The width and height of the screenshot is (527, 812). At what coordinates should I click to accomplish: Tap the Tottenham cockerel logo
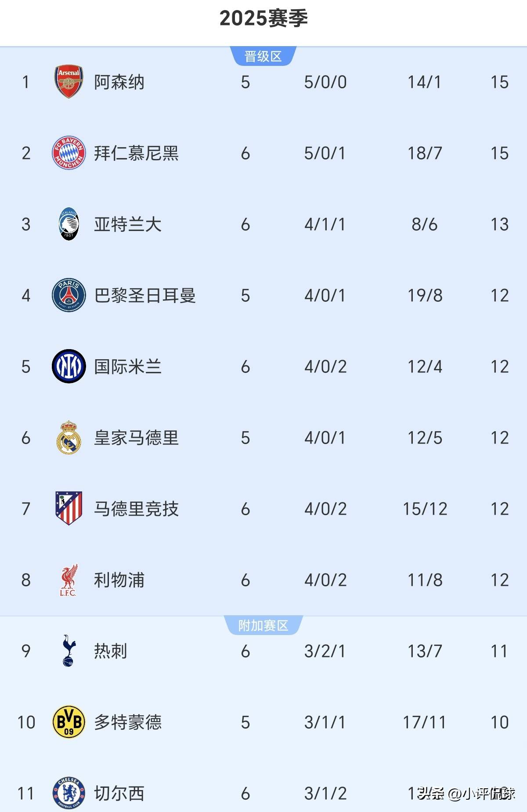tap(69, 651)
